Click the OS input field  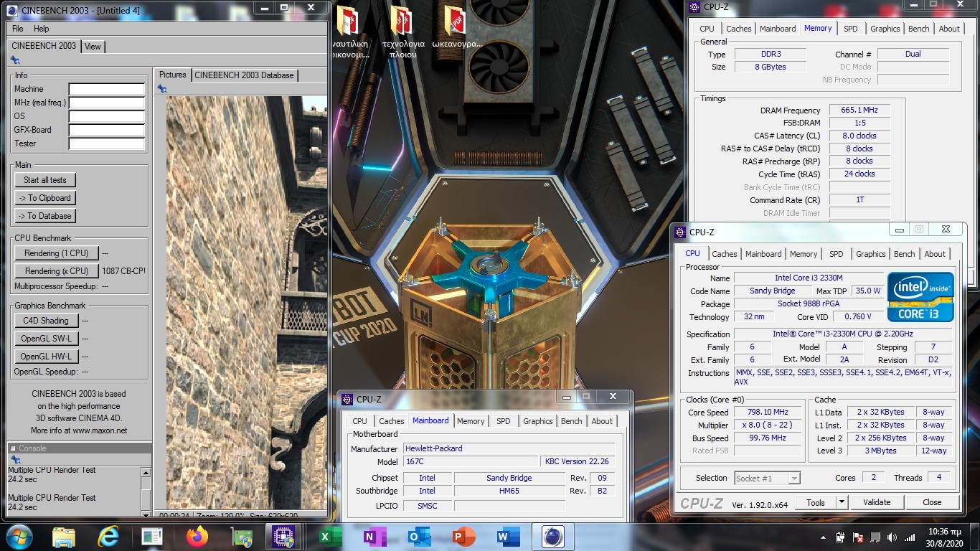(x=107, y=116)
